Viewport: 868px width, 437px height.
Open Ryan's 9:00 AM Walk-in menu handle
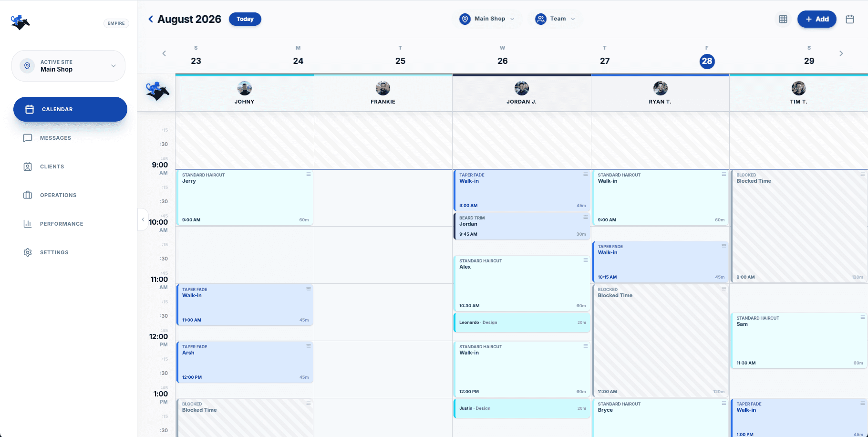coord(724,175)
